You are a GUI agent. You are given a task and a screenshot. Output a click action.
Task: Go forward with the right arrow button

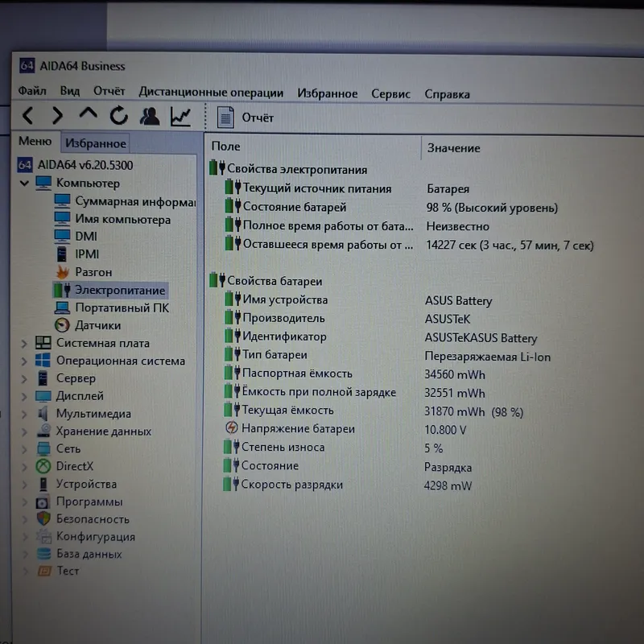click(57, 115)
